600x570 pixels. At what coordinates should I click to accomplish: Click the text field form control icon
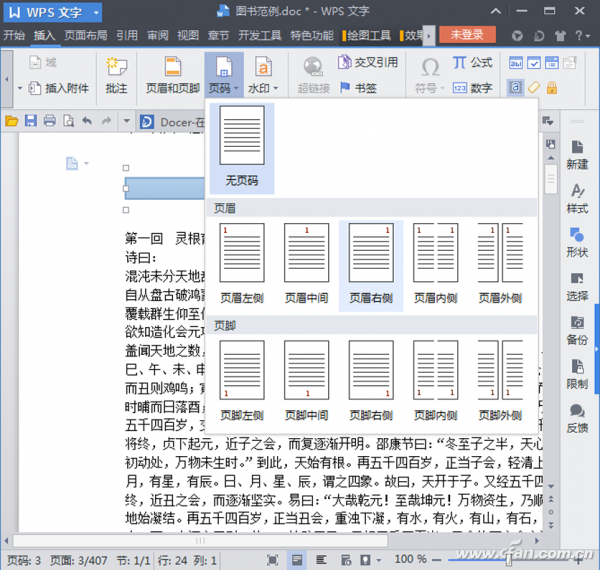pyautogui.click(x=515, y=63)
